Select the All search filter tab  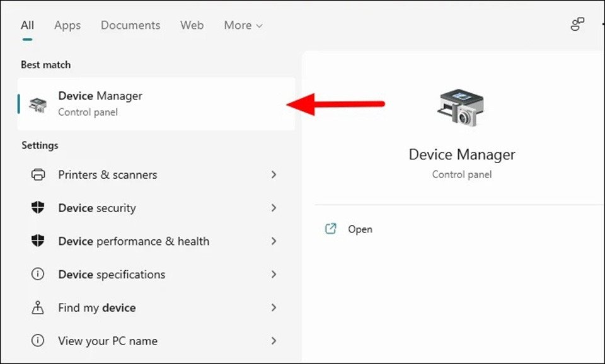[27, 25]
